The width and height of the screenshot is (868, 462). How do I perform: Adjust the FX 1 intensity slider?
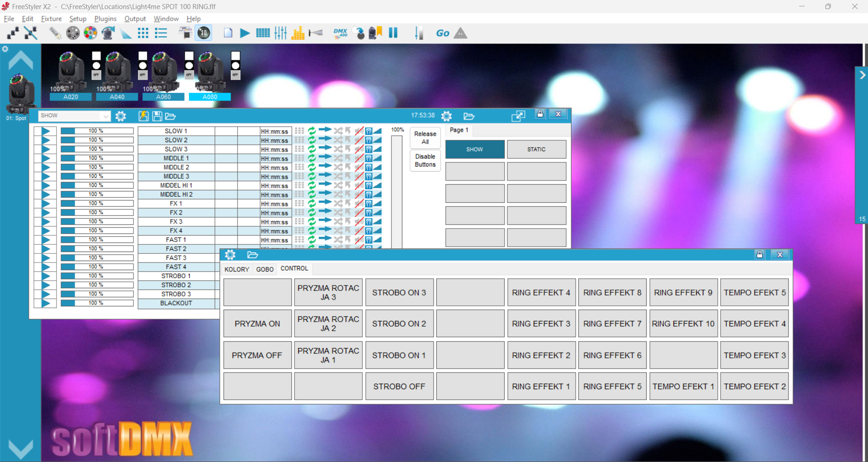pos(97,203)
